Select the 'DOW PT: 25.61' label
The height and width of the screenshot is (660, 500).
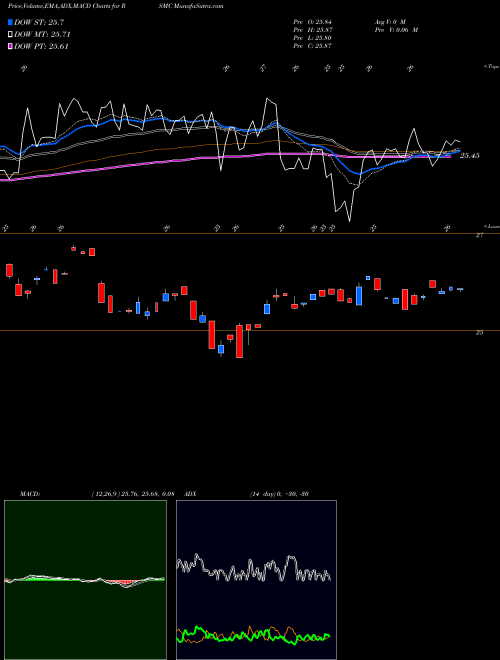click(x=41, y=46)
